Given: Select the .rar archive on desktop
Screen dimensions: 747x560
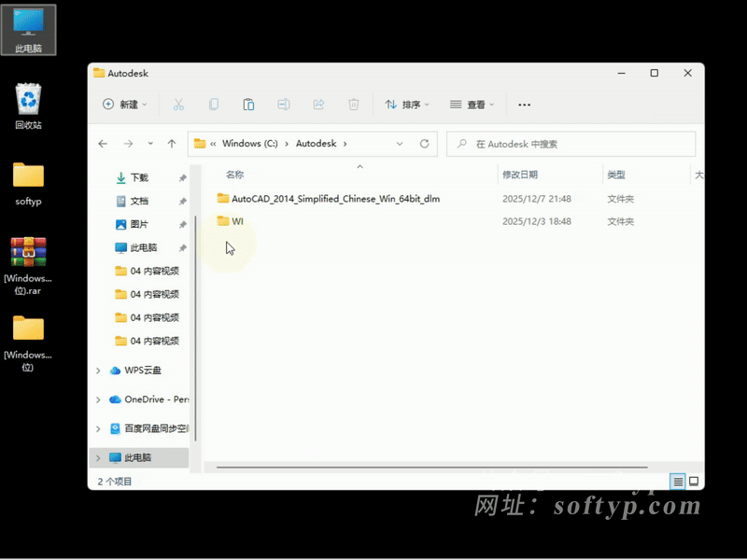Looking at the screenshot, I should click(29, 266).
